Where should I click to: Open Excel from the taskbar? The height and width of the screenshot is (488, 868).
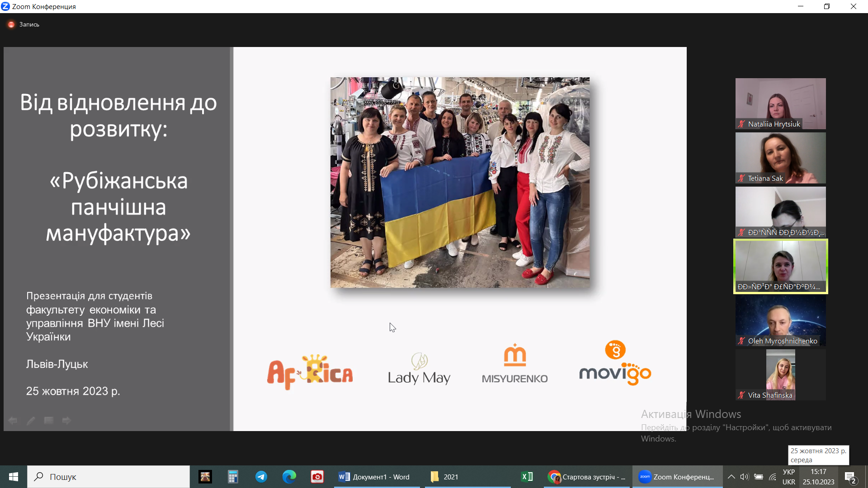[527, 477]
